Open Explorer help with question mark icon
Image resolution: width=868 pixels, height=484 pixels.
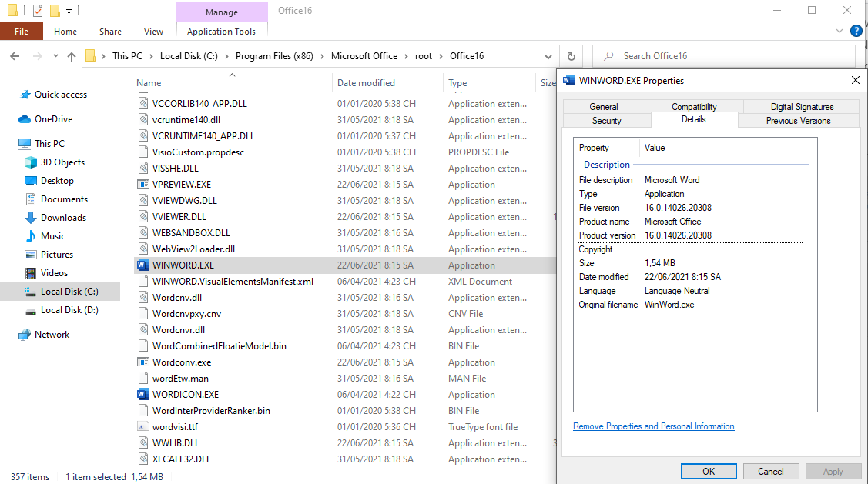point(856,31)
